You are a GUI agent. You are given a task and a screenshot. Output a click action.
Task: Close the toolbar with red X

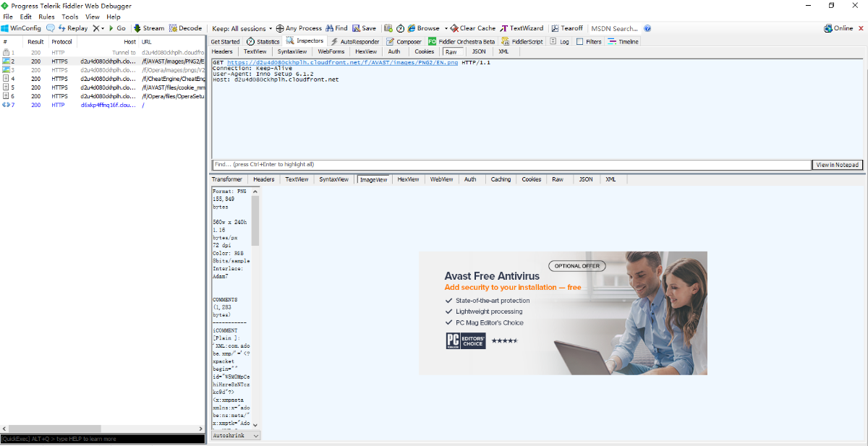pos(861,28)
